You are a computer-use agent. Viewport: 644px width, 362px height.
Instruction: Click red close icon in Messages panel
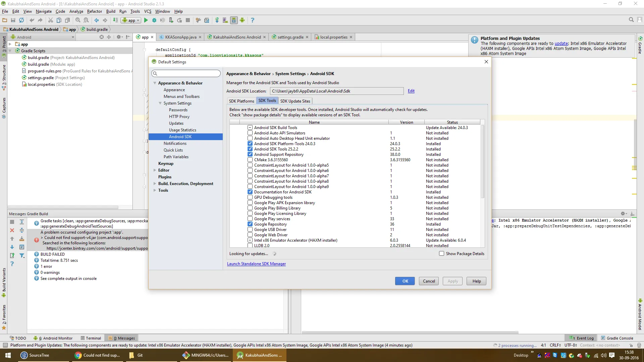pyautogui.click(x=12, y=230)
